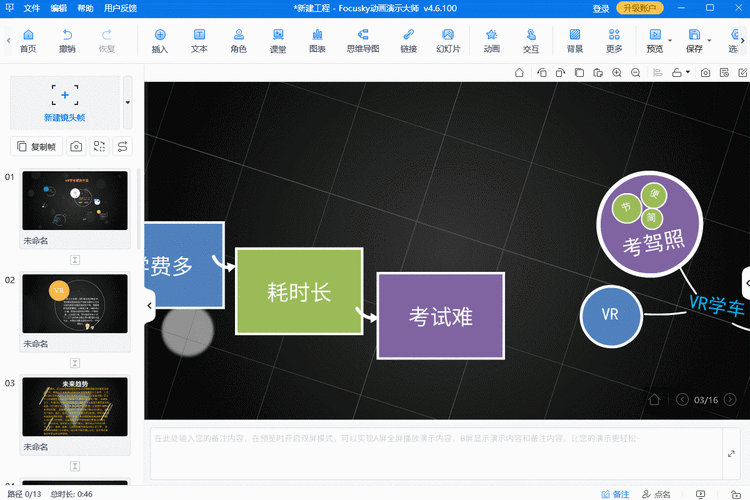Click the frame camera icon in sidebar
The width and height of the screenshot is (750, 500).
tap(76, 146)
